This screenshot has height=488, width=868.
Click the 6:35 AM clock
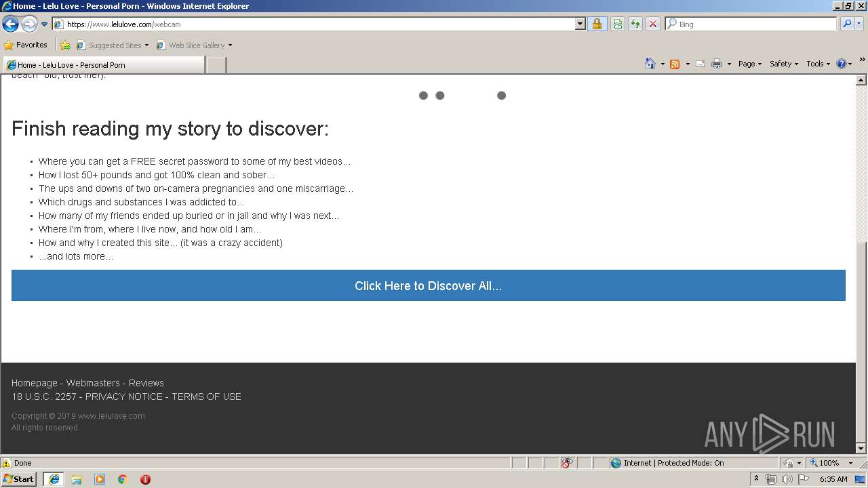tap(833, 479)
